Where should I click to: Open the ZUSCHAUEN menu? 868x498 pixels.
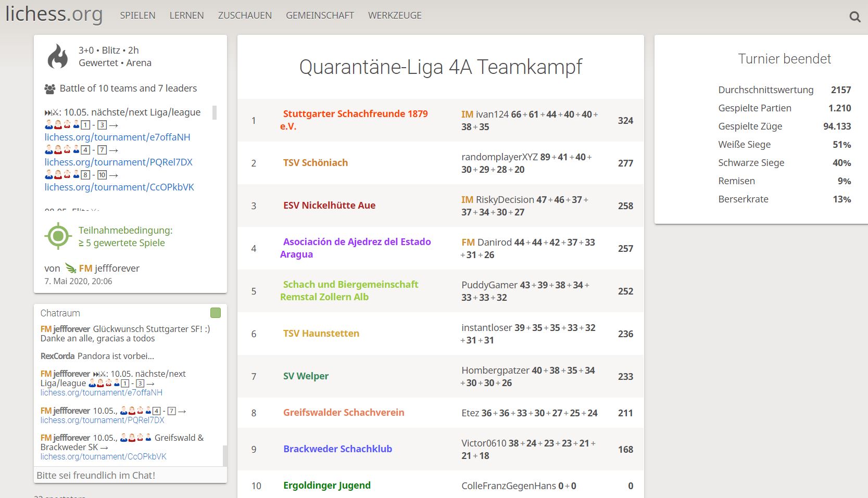(x=245, y=16)
